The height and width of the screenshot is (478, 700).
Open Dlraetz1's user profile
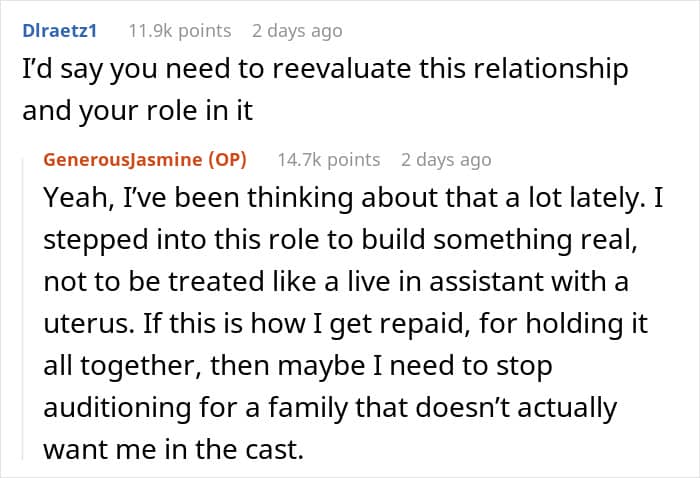click(59, 31)
